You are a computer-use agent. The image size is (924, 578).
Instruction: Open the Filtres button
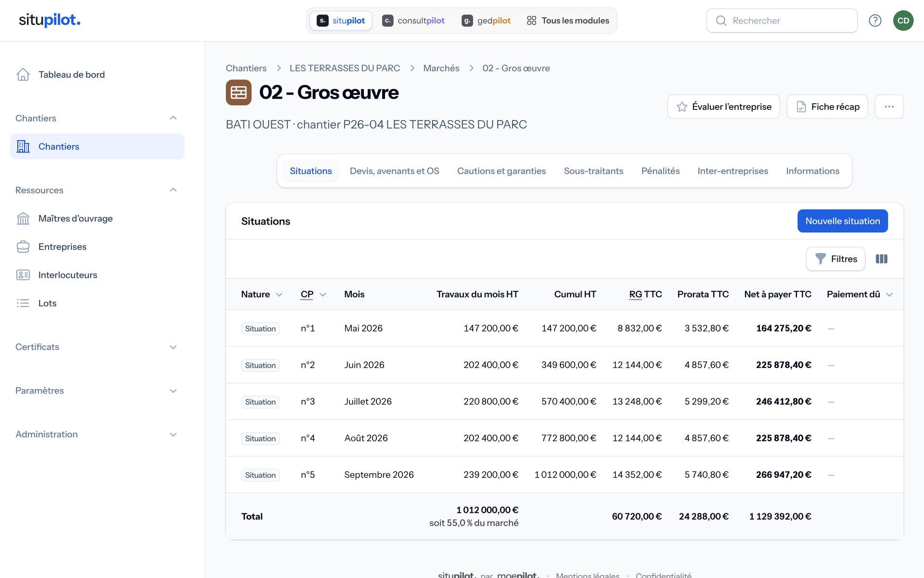click(835, 259)
